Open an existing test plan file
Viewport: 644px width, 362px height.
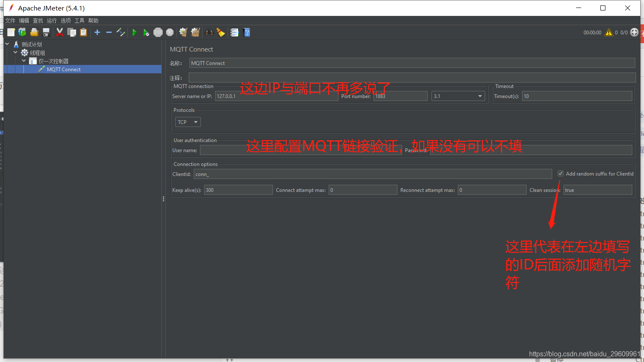click(x=34, y=32)
